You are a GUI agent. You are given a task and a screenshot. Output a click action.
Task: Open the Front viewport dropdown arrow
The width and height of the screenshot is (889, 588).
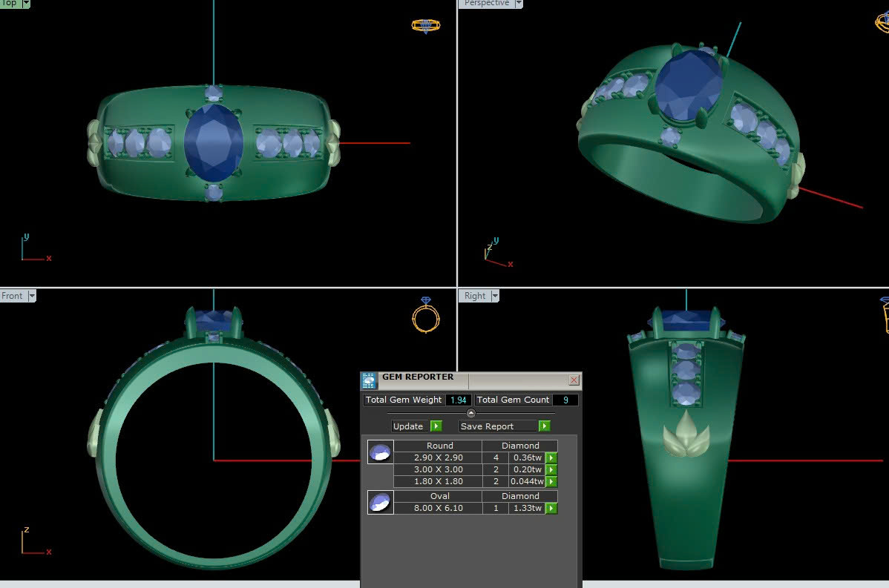tap(31, 297)
